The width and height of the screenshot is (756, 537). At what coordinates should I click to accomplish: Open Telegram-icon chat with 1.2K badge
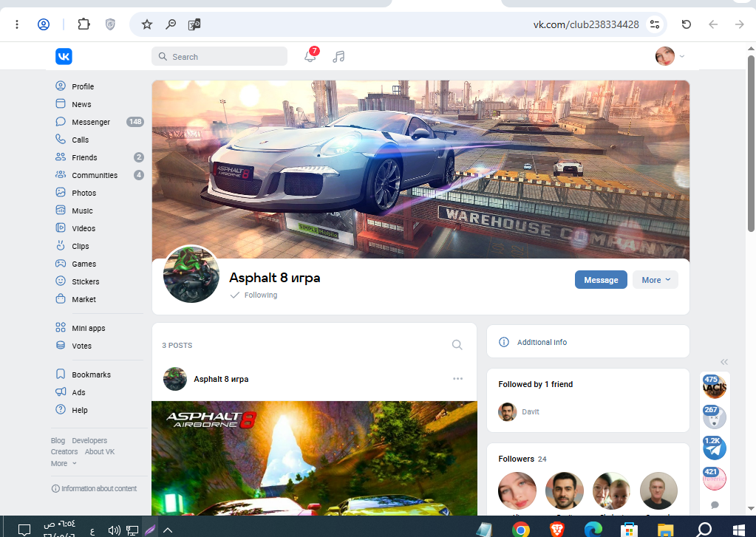click(x=715, y=448)
